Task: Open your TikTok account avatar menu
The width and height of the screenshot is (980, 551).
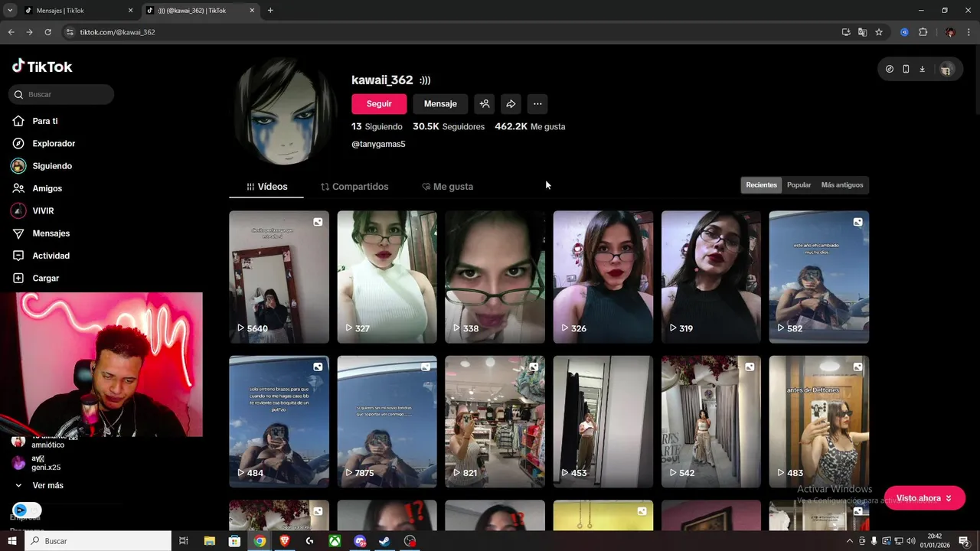Action: point(946,69)
